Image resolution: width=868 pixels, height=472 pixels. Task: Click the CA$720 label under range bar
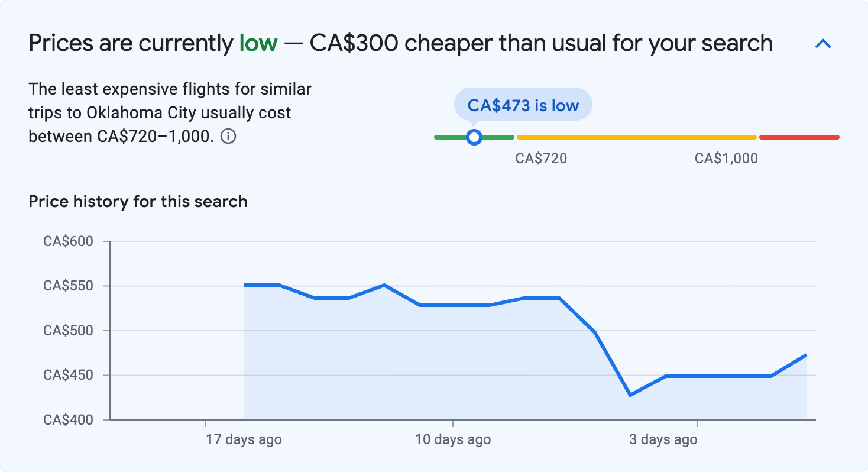pyautogui.click(x=541, y=159)
